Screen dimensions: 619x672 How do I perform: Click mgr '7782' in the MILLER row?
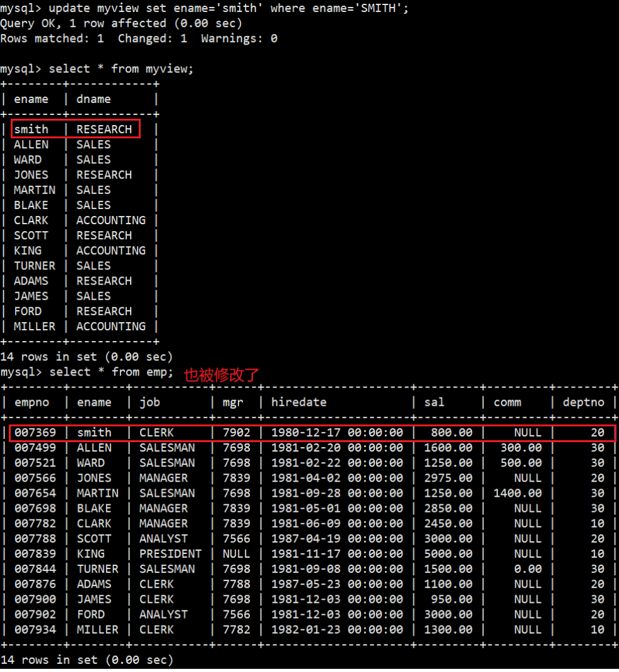tap(236, 630)
